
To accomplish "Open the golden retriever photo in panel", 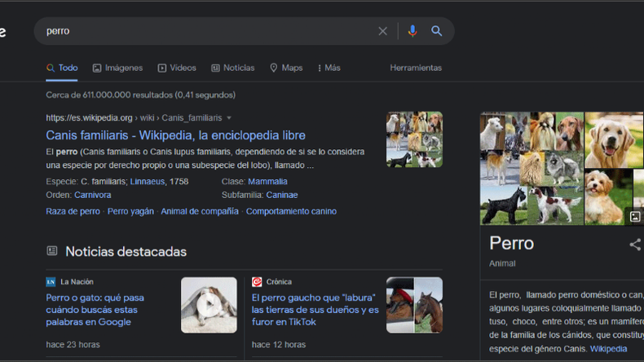I will click(x=614, y=139).
